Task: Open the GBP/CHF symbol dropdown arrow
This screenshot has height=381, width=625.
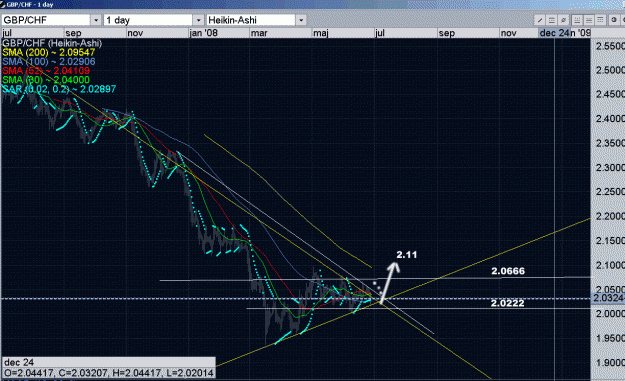Action: click(96, 20)
